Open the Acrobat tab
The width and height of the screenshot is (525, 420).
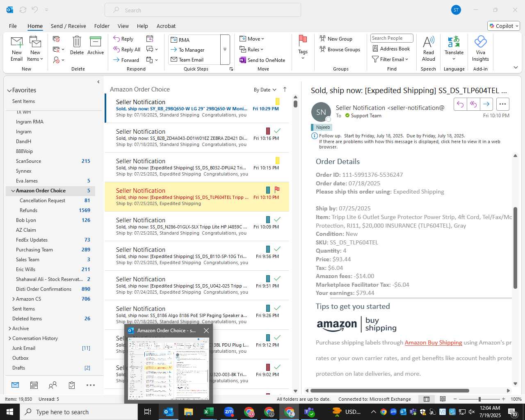(166, 26)
